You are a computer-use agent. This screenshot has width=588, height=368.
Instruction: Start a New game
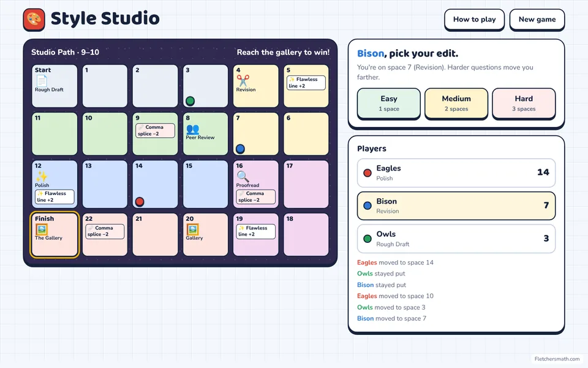tap(537, 20)
